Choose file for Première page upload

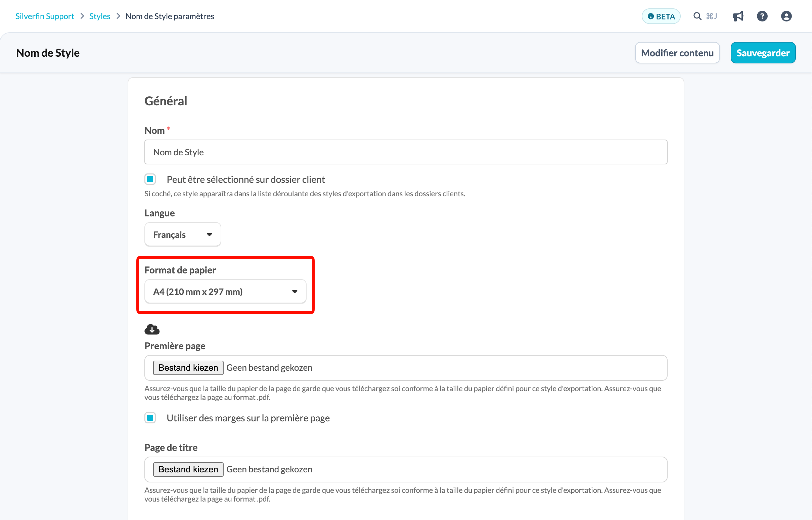tap(188, 368)
